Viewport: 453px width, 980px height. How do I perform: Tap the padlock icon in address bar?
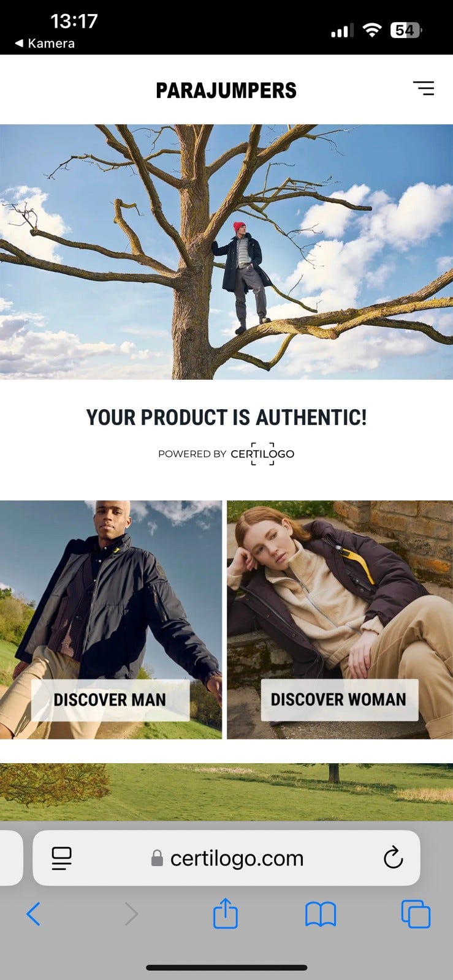[157, 858]
